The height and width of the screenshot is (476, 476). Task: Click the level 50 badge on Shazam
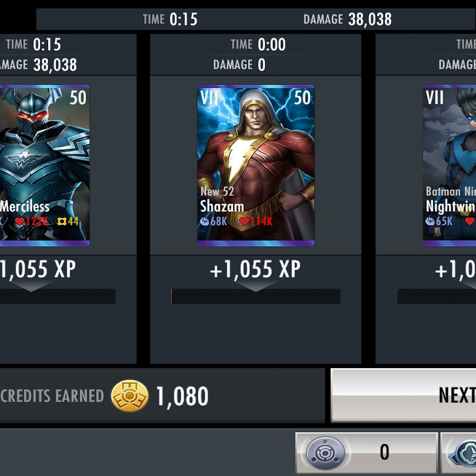coord(303,97)
